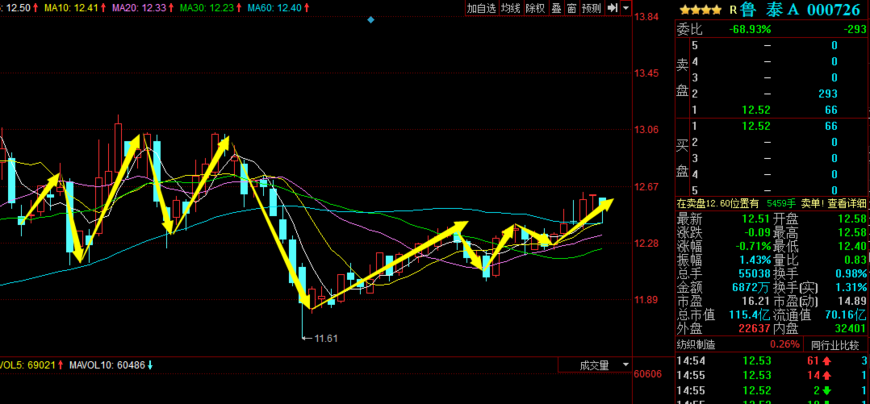
Task: Toggle 除权 ex-rights adjustment
Action: click(535, 8)
